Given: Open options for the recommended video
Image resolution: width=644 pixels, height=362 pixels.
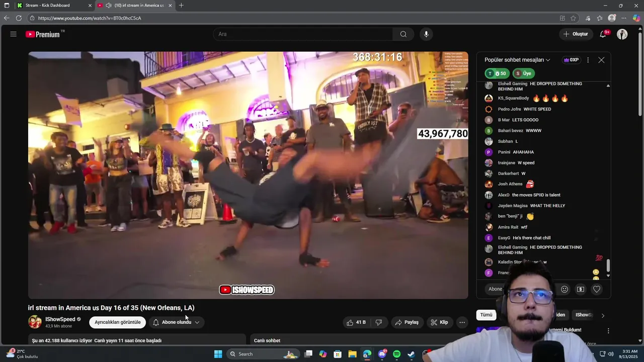Looking at the screenshot, I should [608, 331].
